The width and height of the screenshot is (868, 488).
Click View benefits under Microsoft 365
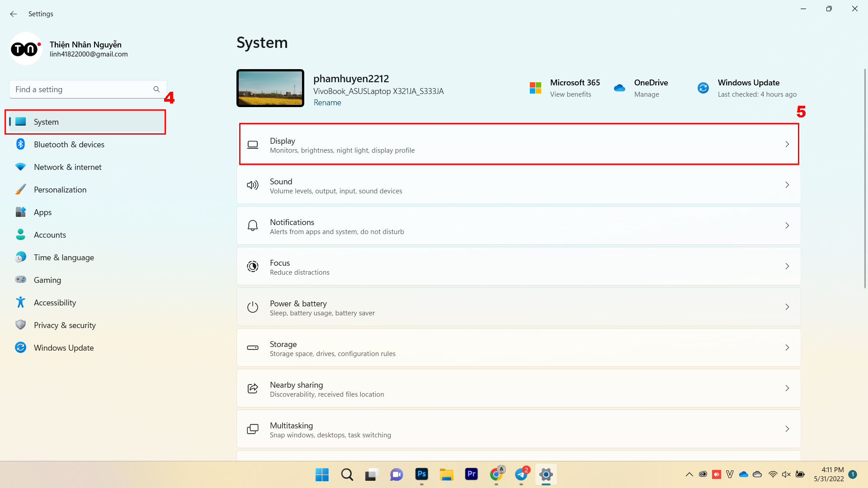(x=571, y=94)
